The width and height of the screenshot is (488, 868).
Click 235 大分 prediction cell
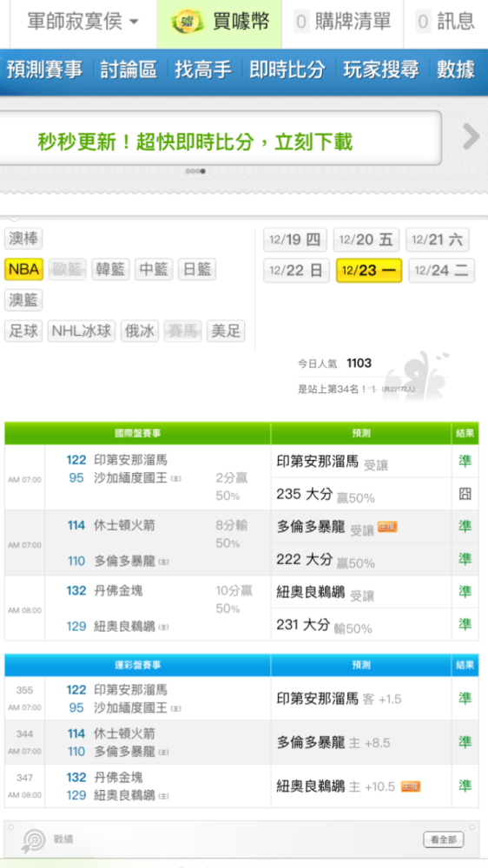(361, 495)
